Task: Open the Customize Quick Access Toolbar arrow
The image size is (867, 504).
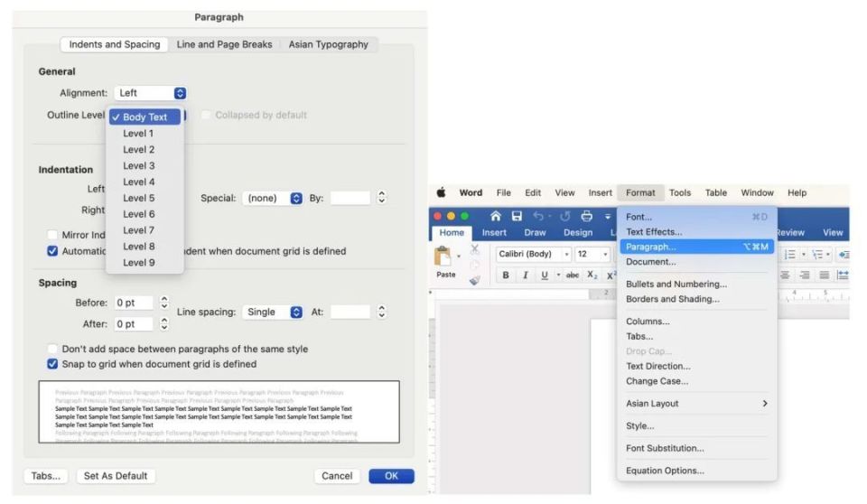Action: point(608,216)
